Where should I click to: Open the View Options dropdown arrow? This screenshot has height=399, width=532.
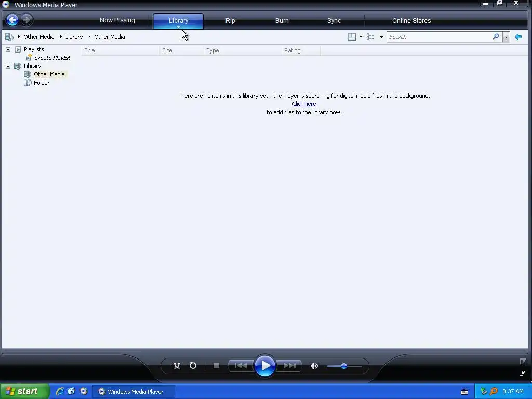tap(381, 37)
